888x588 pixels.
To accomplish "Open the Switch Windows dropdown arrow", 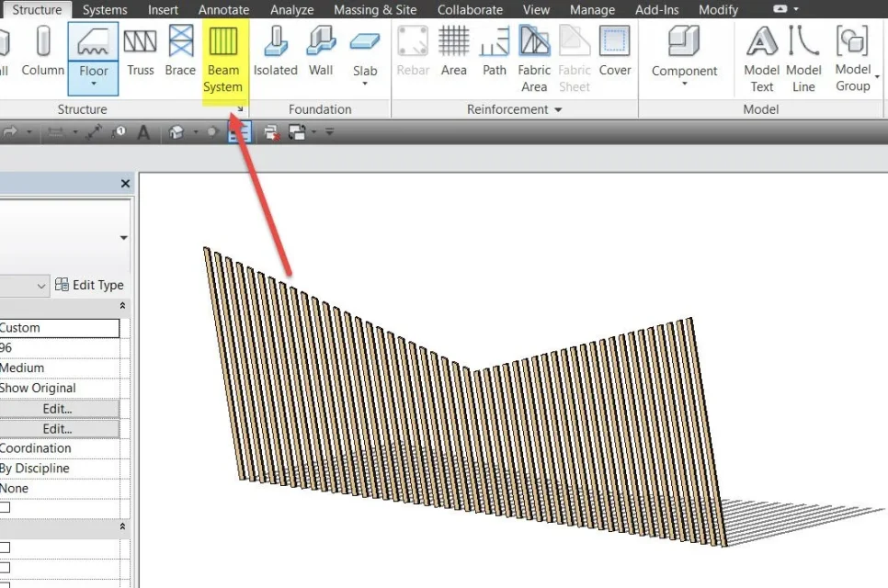I will (x=313, y=132).
